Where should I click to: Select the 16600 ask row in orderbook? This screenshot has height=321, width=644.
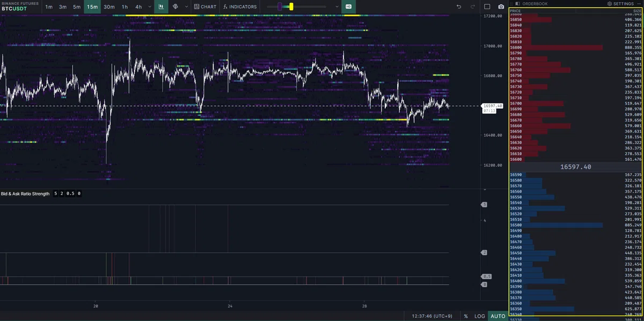576,159
